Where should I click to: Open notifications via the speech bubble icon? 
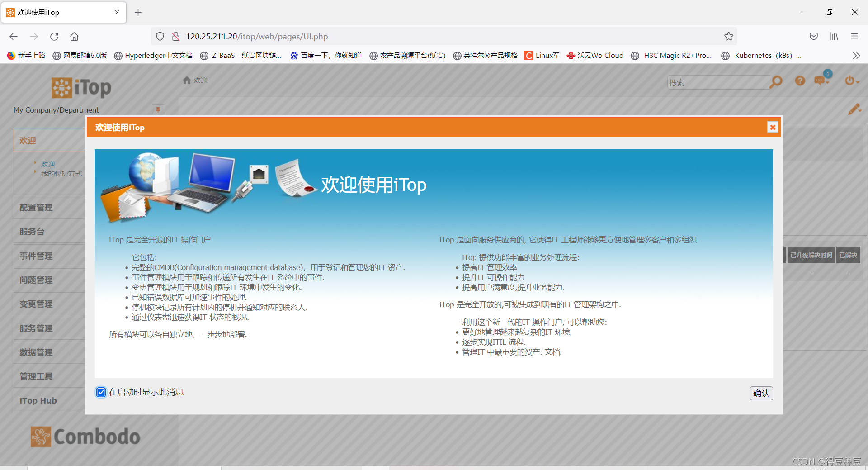820,81
